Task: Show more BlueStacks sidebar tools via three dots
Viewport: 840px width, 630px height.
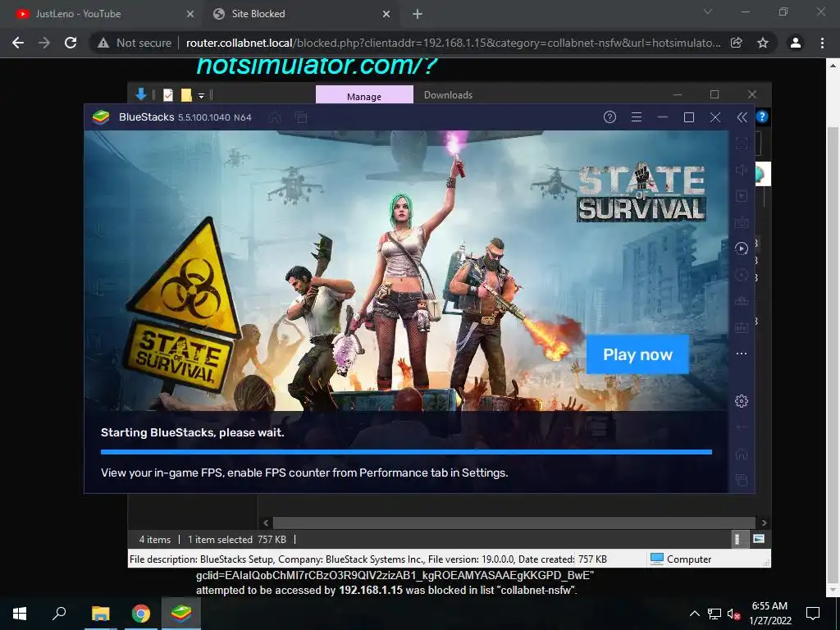Action: click(742, 354)
